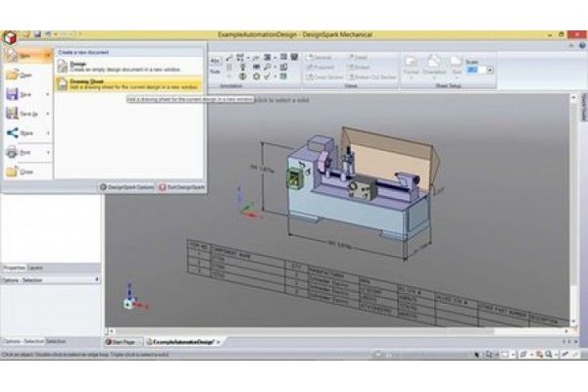Select Design to create an empty design document
The width and height of the screenshot is (588, 392).
coord(129,67)
